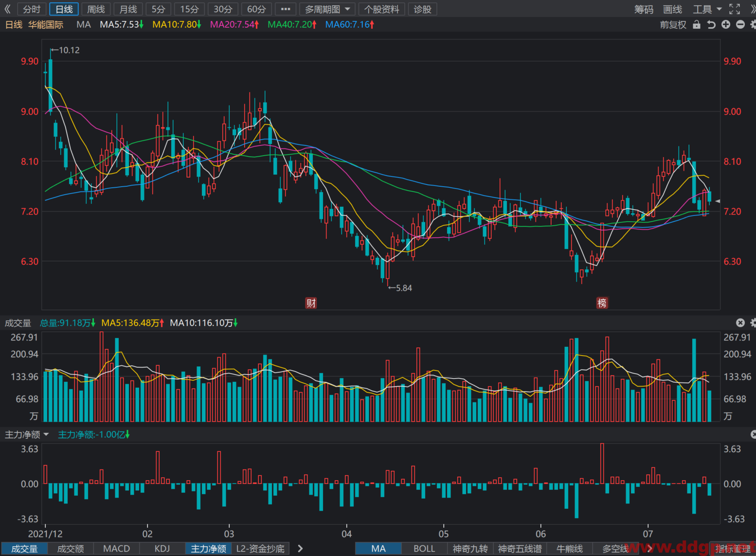Enter fullscreen using the expand arrows icon

[735, 9]
